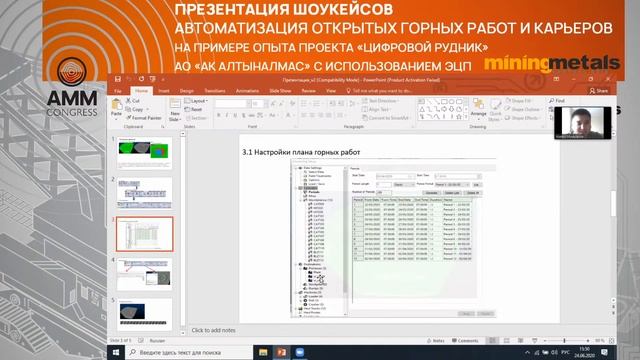Click Find in the Editing group

pos(557,100)
